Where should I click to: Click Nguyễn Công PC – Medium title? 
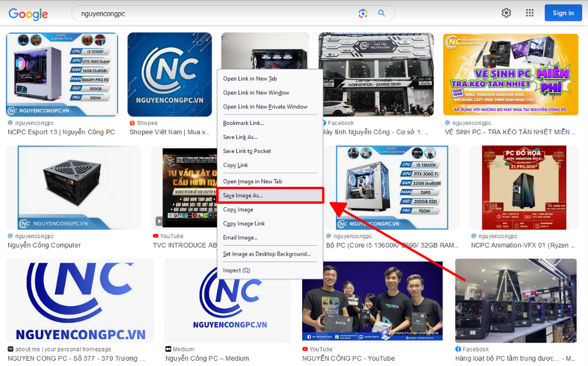[x=207, y=358]
